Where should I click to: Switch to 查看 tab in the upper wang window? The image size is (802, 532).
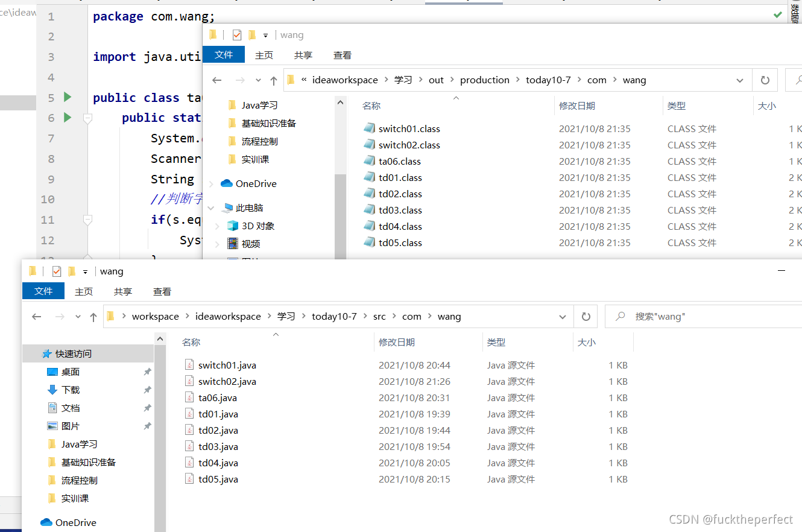click(343, 55)
